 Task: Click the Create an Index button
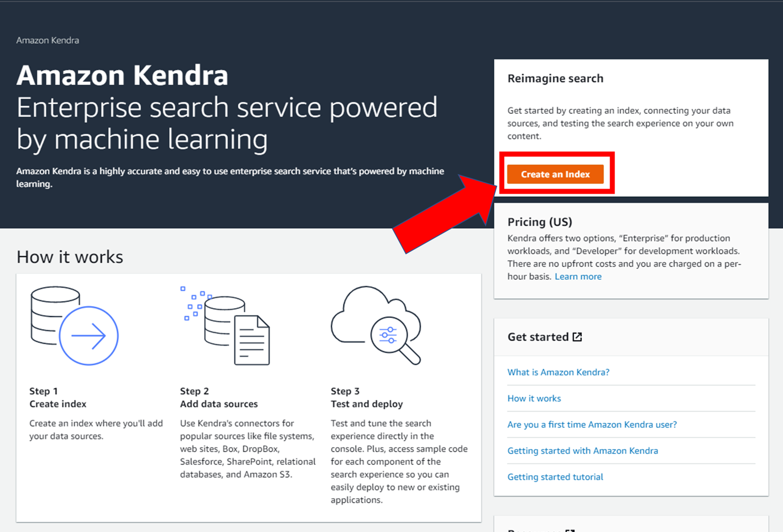coord(555,174)
